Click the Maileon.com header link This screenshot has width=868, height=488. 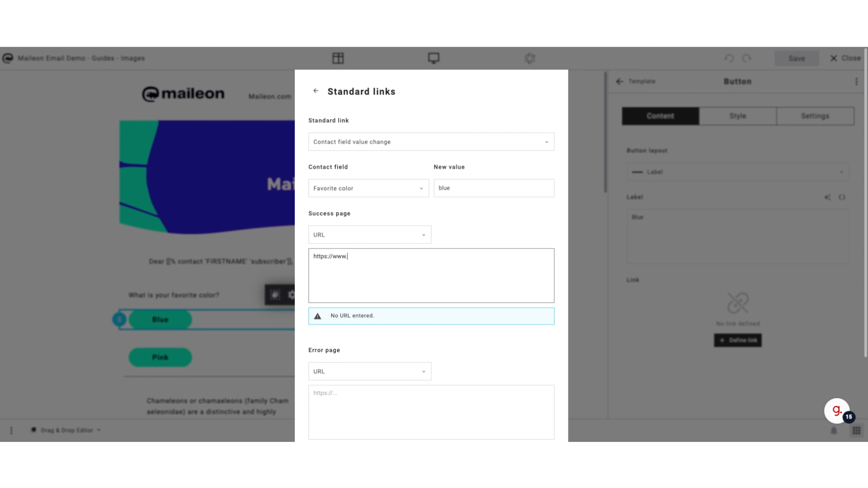click(269, 96)
